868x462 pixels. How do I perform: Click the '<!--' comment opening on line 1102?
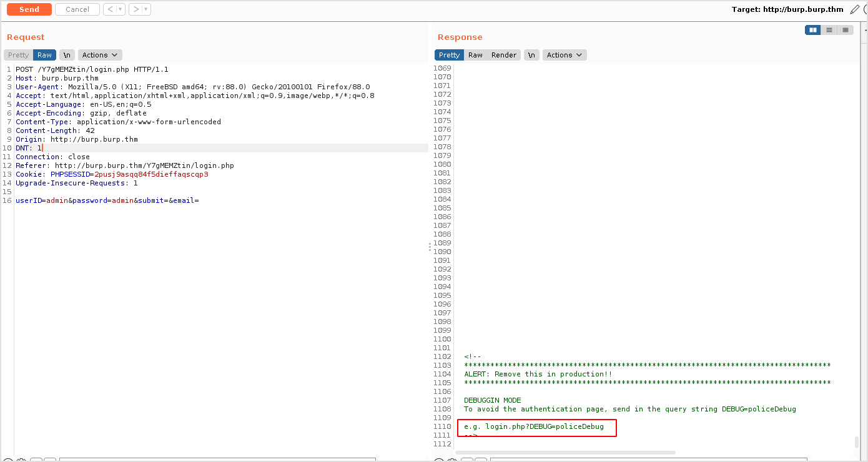click(472, 356)
